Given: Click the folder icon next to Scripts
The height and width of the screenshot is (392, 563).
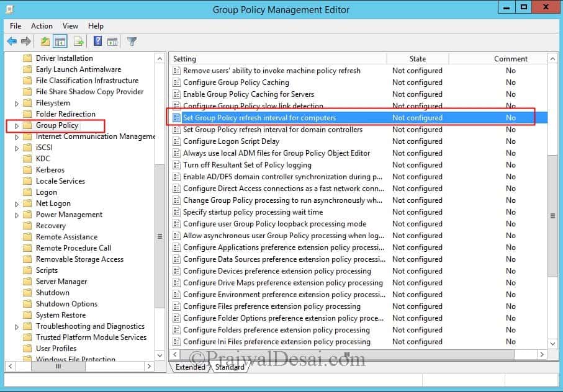Looking at the screenshot, I should (x=27, y=270).
